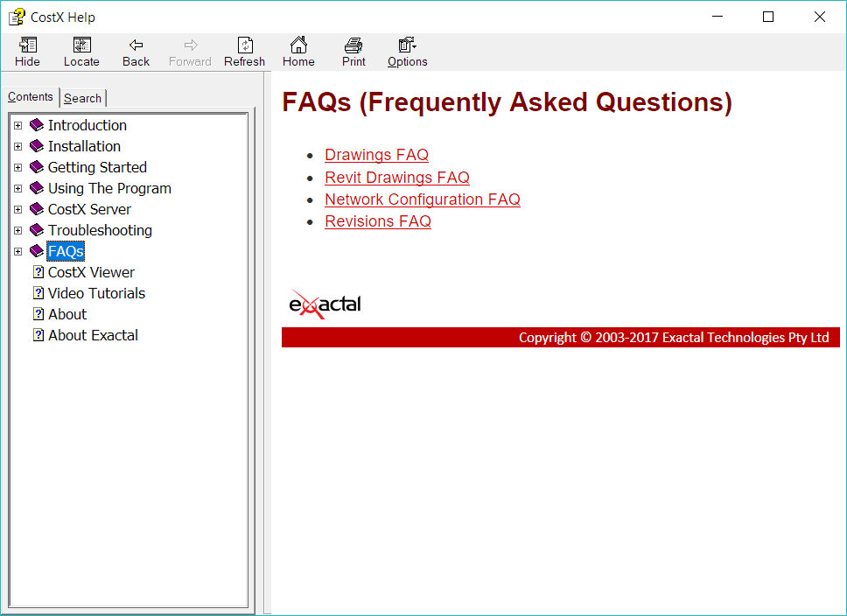
Task: Close the CostX Help window
Action: tap(820, 17)
